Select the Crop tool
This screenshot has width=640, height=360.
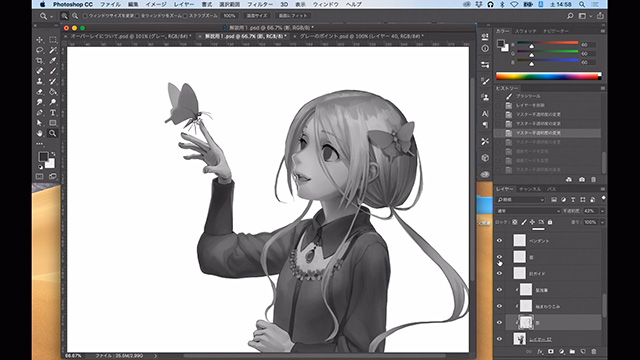coord(40,60)
